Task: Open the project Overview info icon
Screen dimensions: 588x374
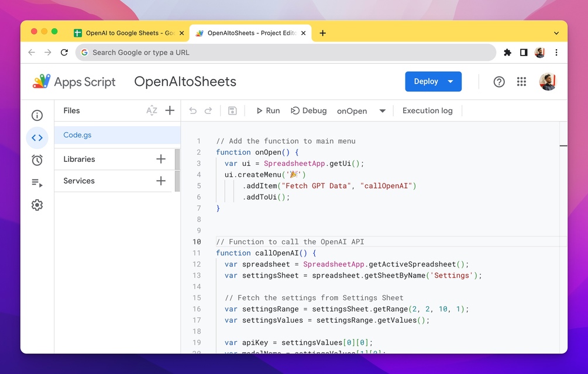Action: click(37, 115)
